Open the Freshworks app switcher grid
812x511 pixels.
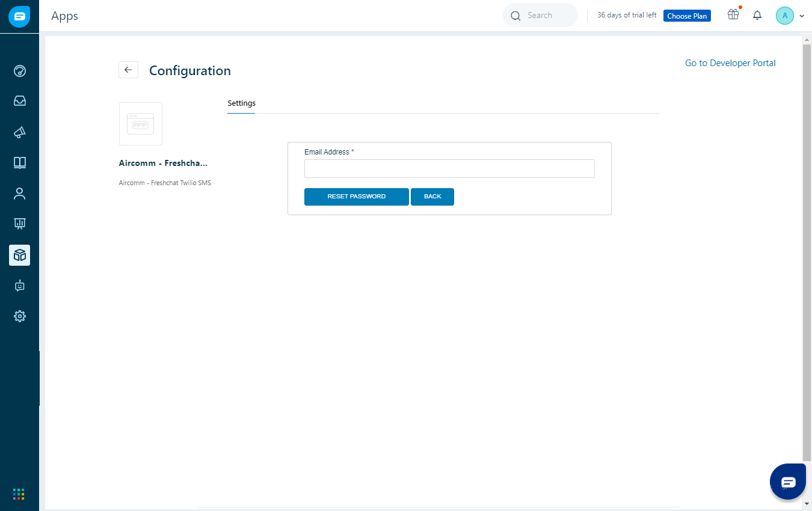click(19, 494)
